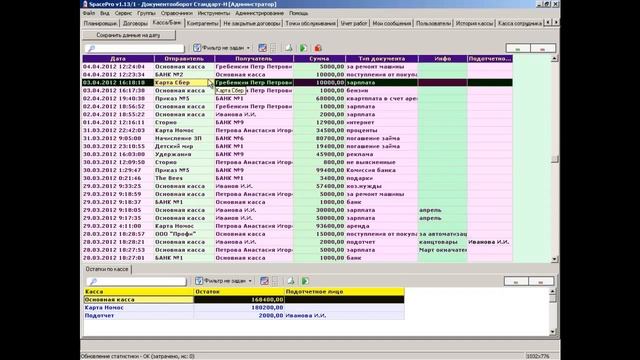Screen dimensions: 640x360
Task: Sort by the Сумма column header
Action: [319, 59]
